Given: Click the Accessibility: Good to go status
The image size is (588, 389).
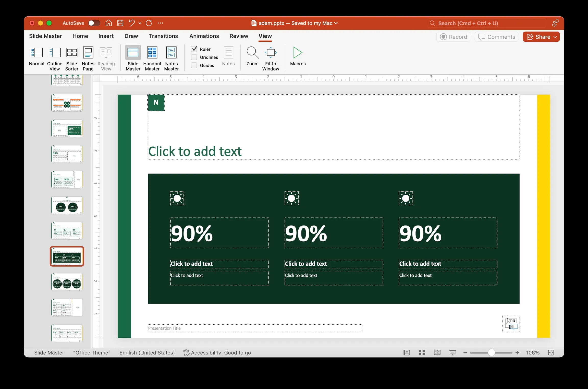Looking at the screenshot, I should [x=217, y=353].
